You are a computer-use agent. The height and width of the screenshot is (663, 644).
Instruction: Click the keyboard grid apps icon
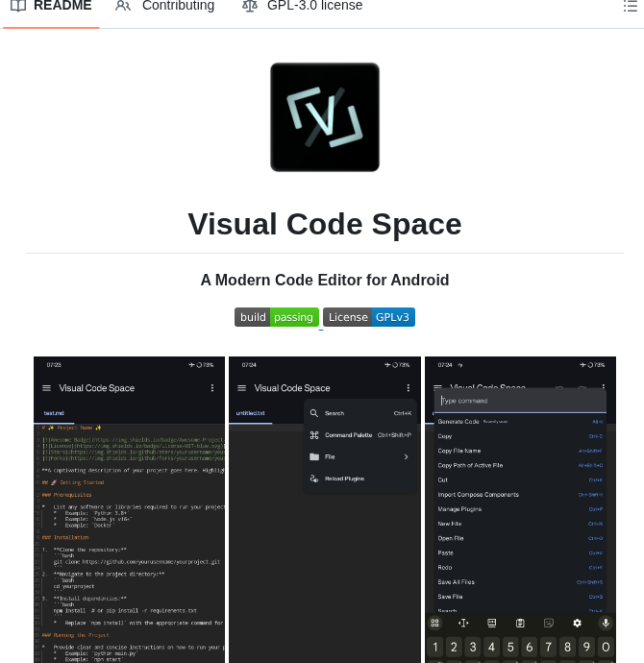434,623
